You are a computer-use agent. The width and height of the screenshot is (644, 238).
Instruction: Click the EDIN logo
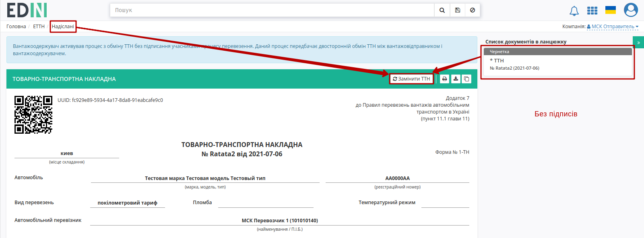click(27, 10)
